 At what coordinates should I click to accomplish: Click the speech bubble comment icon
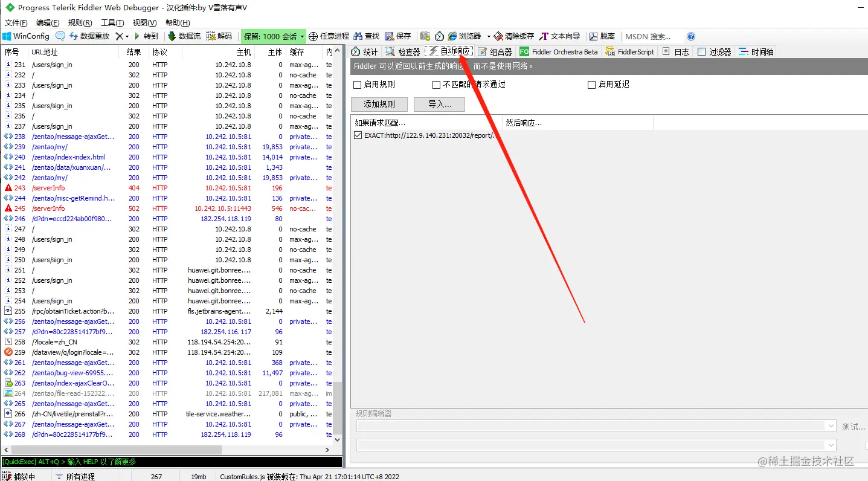[60, 36]
